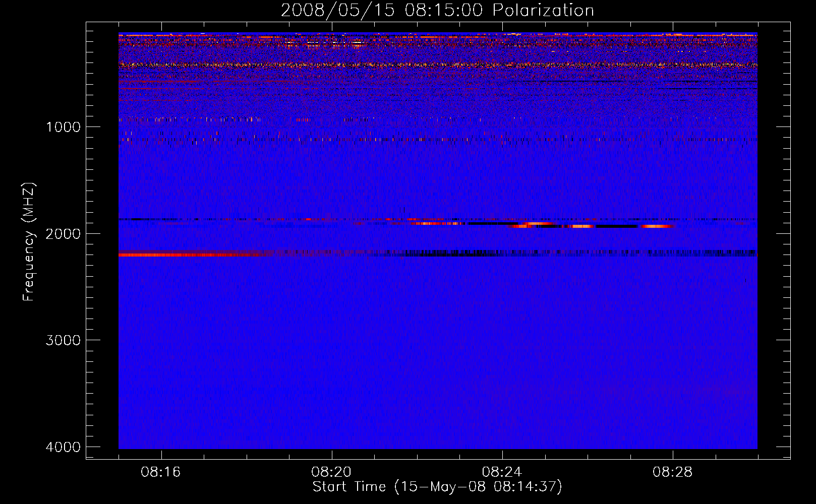This screenshot has width=816, height=504.
Task: Click the 1000 frequency tick label
Action: tap(63, 127)
